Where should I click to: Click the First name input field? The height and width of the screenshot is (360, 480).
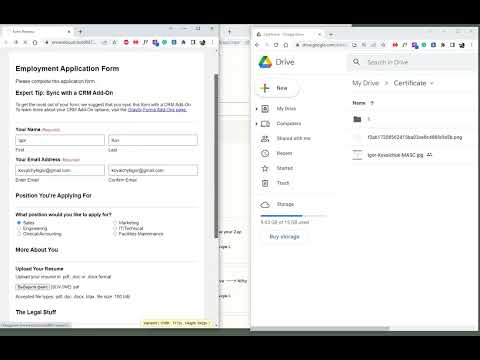tap(60, 140)
